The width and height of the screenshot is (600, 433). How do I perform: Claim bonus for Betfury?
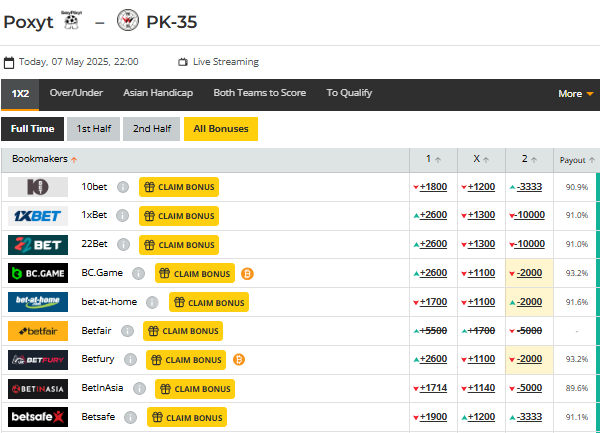pyautogui.click(x=186, y=360)
